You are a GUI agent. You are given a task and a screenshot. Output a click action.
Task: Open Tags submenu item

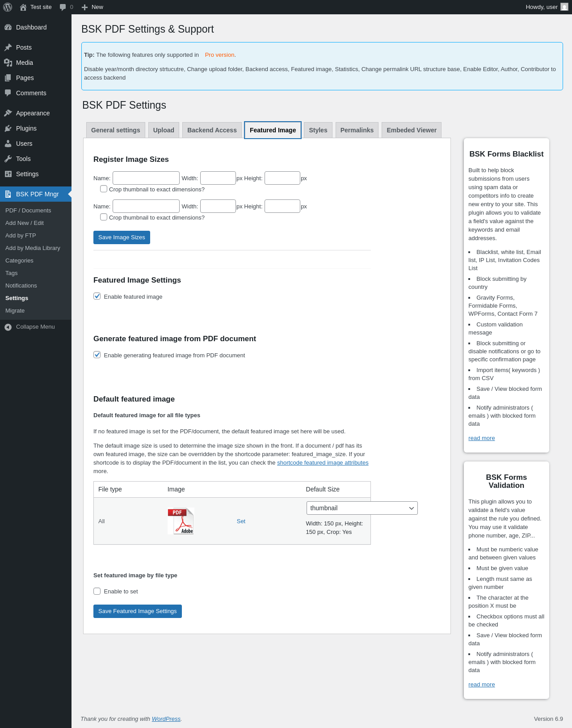tap(36, 273)
